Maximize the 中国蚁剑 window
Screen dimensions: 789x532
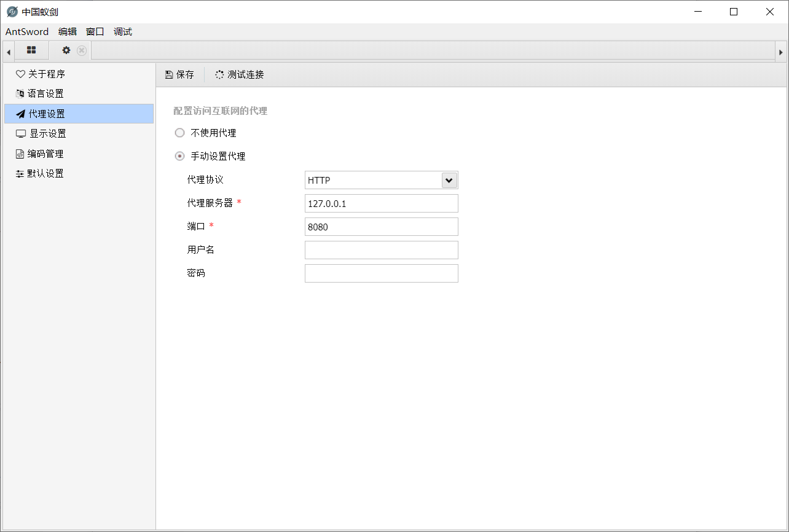[x=734, y=12]
